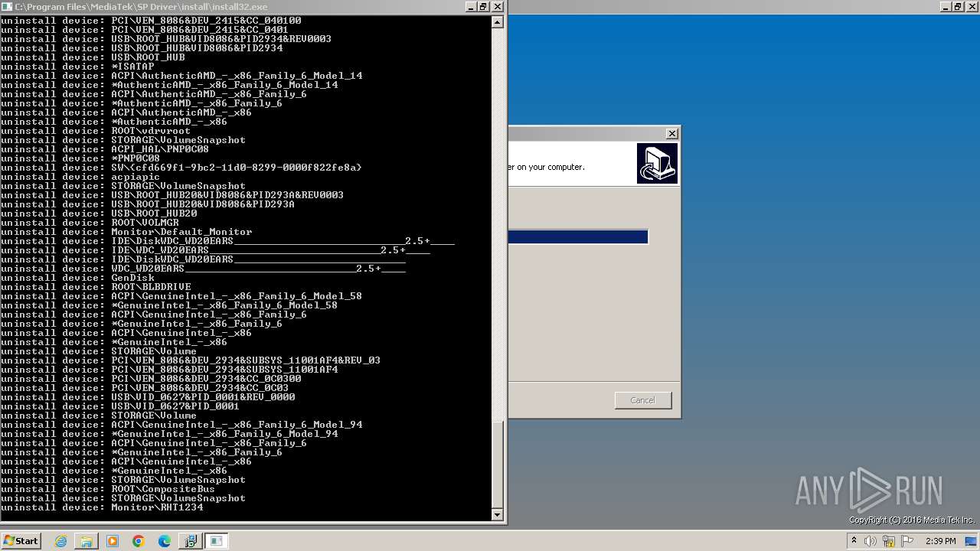Maximize the install32.exe console window
Image resolution: width=980 pixels, height=551 pixels.
[483, 6]
